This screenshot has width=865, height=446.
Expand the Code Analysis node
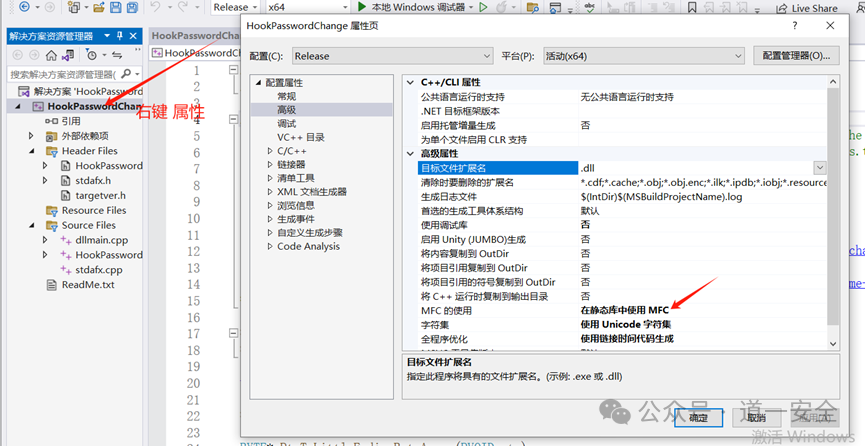click(x=270, y=246)
